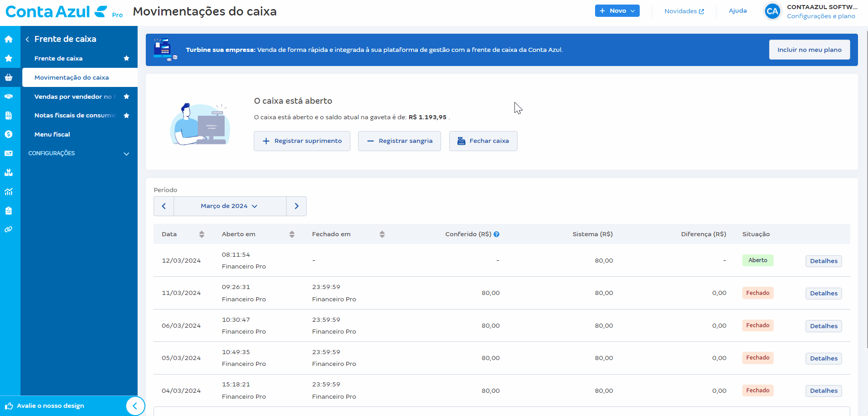868x416 pixels.
Task: Click the link Integrations icon at sidebar bottom
Action: [9, 229]
